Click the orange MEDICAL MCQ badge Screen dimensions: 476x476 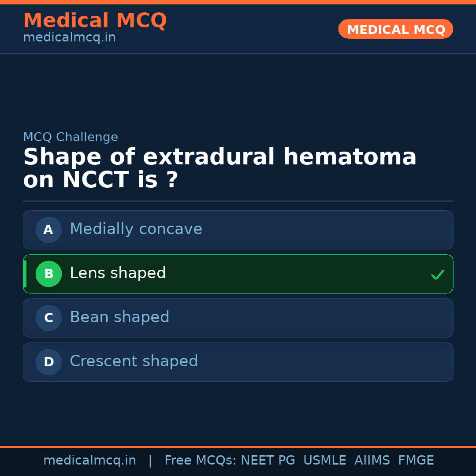395,29
